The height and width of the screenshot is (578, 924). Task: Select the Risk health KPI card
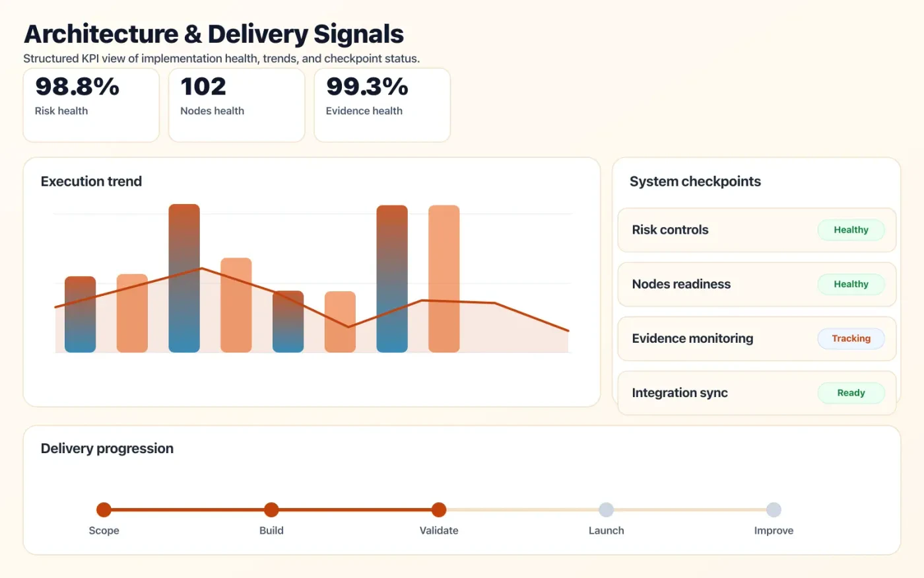tap(91, 105)
